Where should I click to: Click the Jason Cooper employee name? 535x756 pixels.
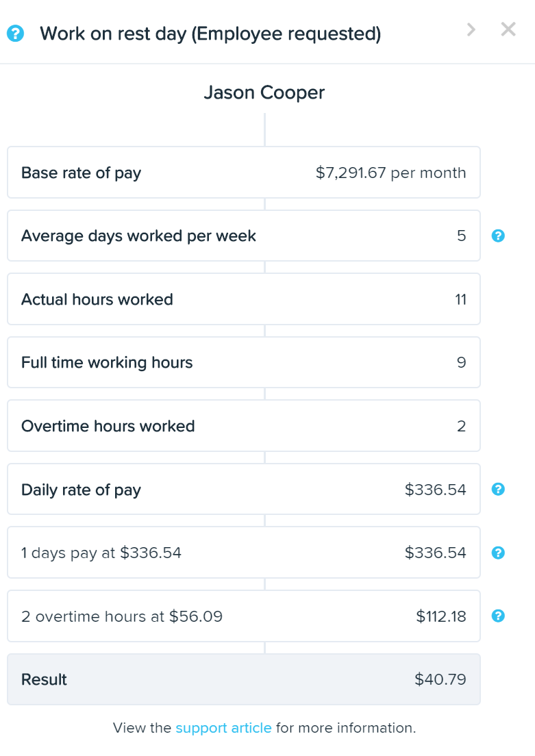[264, 92]
